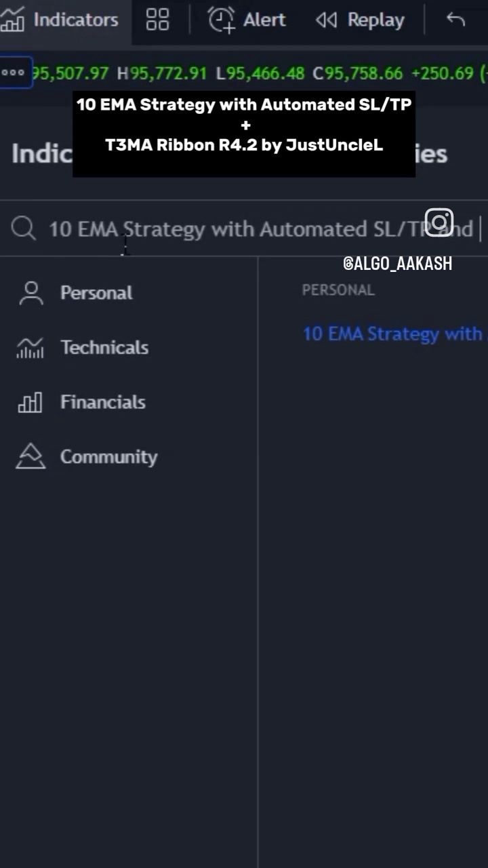
Task: Click the Close price value 95,758.66
Action: pos(364,73)
